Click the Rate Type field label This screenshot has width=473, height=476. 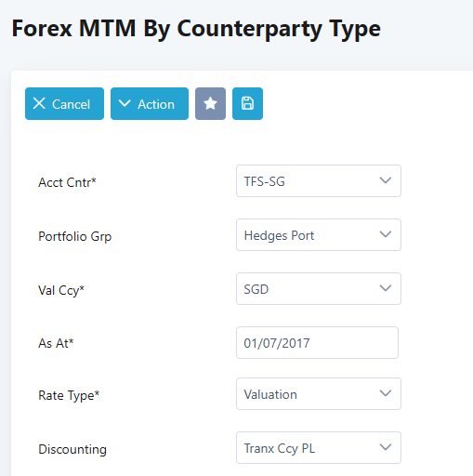69,395
